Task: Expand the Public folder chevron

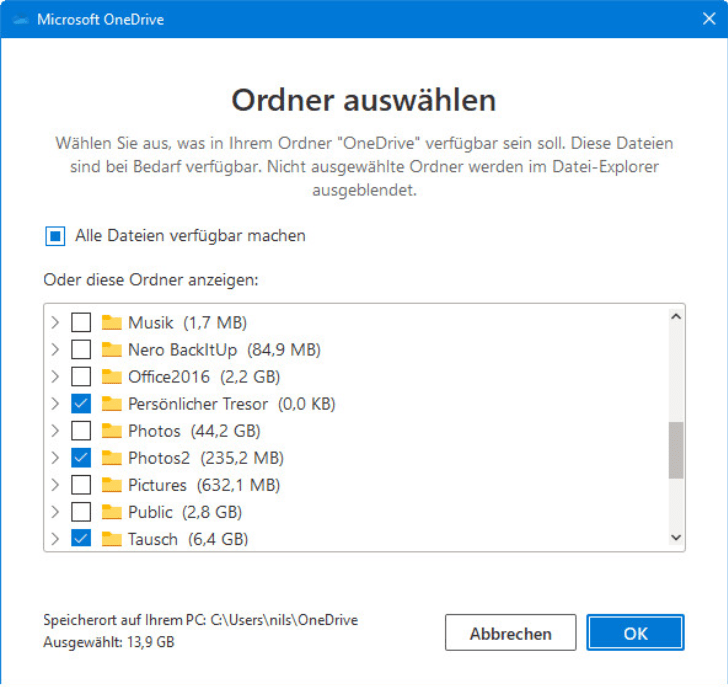Action: (55, 512)
